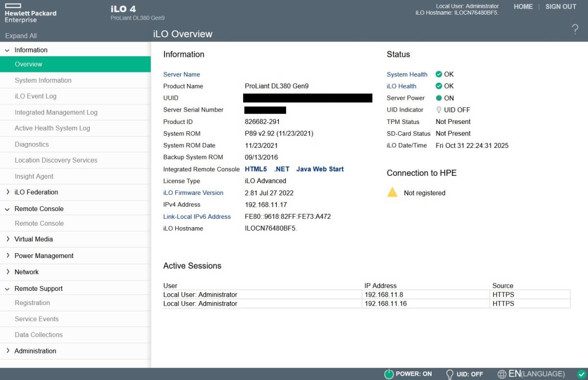
Task: Open the language globe icon
Action: click(x=502, y=374)
